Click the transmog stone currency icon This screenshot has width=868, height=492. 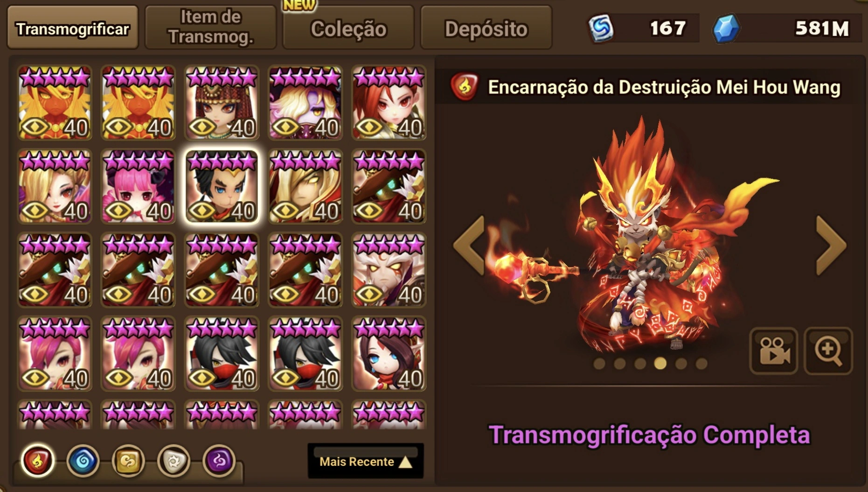pyautogui.click(x=601, y=29)
